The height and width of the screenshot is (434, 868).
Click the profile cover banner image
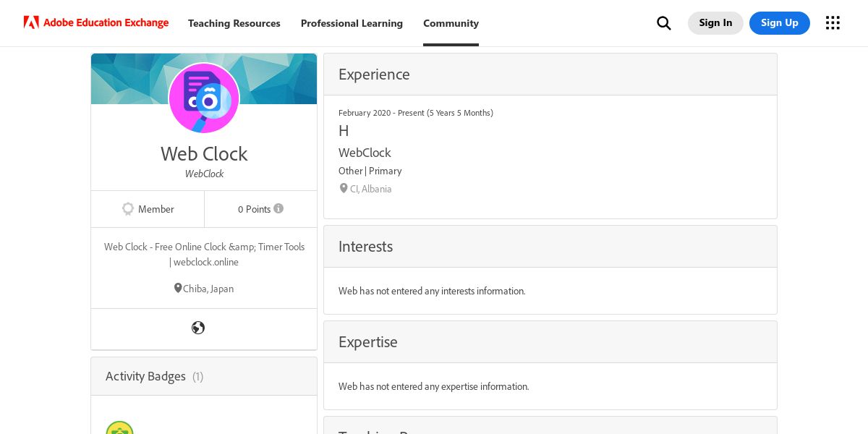pos(275,78)
